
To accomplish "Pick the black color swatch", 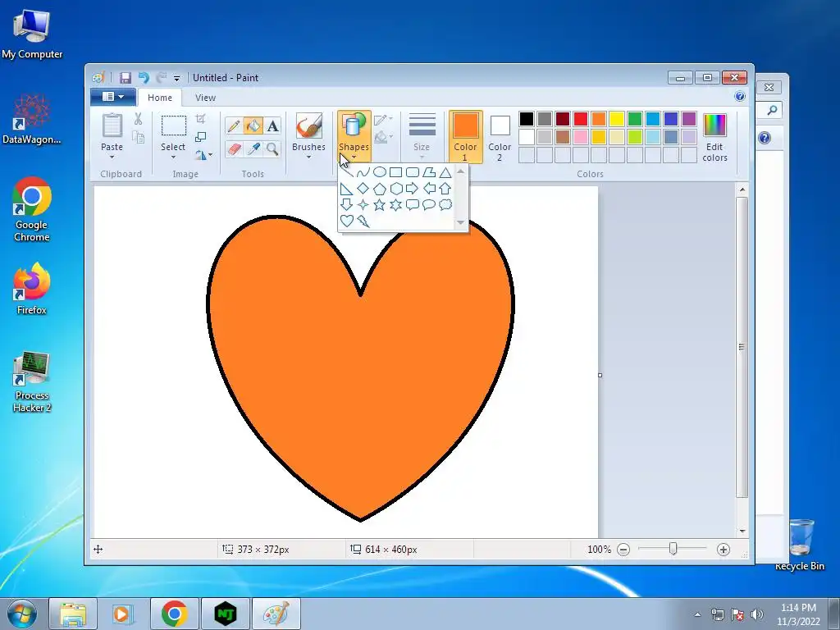I will 527,118.
